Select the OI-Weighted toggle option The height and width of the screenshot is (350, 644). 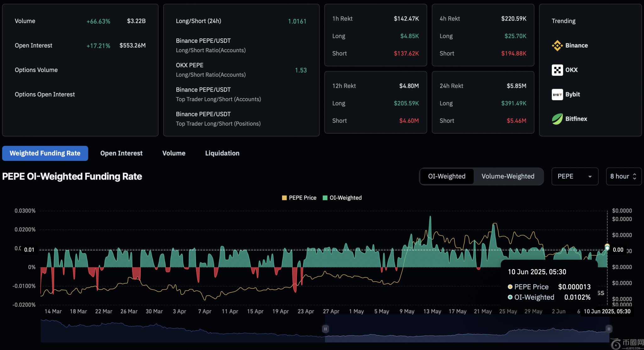click(447, 176)
